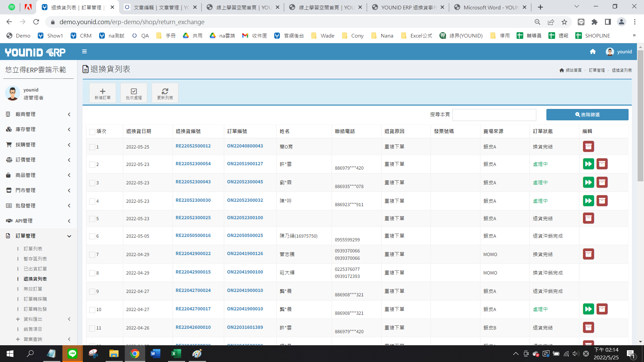Click red archive icon for row 1

point(588,146)
